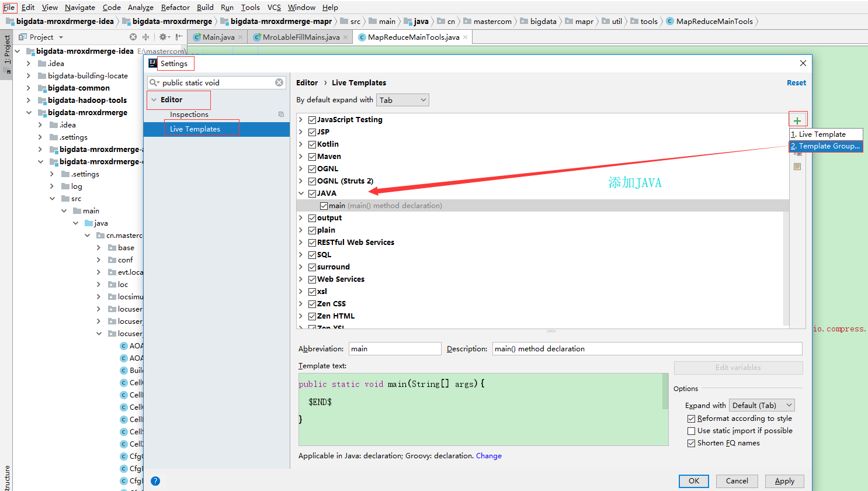Image resolution: width=868 pixels, height=491 pixels.
Task: Click the 1: Project side tool button
Action: click(x=7, y=54)
